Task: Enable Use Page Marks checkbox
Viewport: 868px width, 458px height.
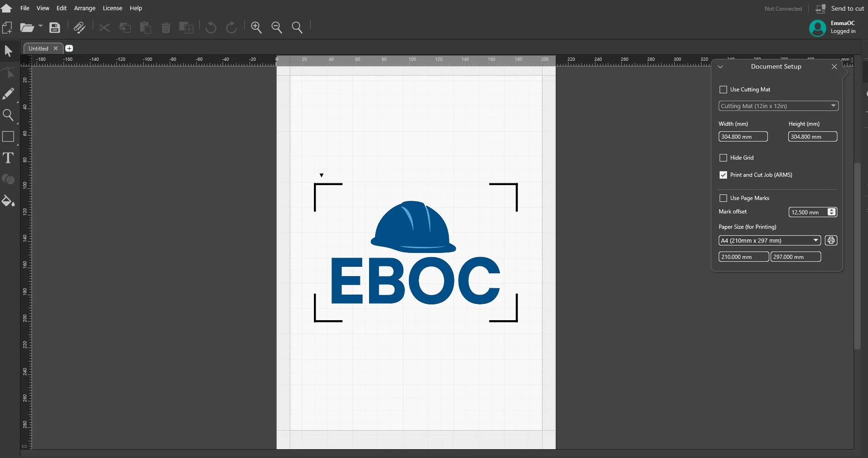Action: (723, 198)
